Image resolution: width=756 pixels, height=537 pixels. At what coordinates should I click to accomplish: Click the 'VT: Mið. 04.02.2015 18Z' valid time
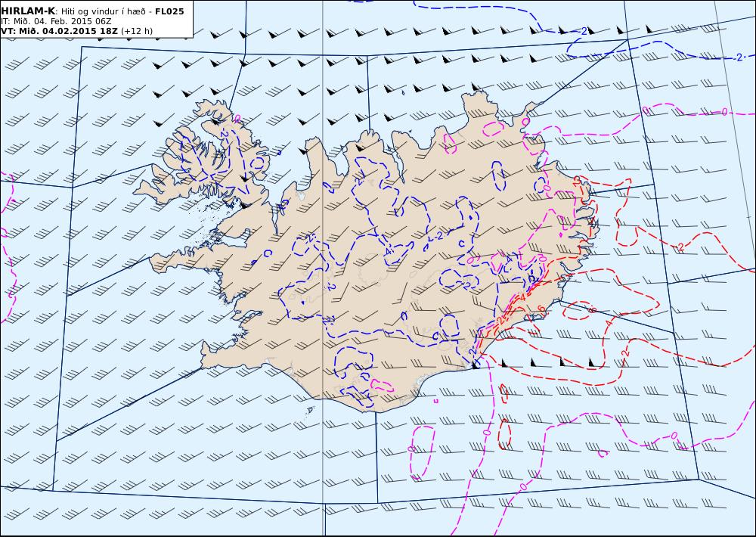click(59, 31)
